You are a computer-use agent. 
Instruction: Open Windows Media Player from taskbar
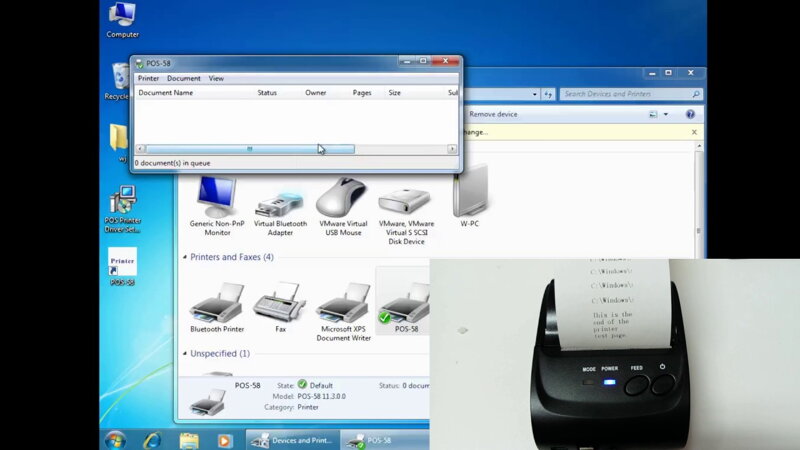[x=224, y=440]
